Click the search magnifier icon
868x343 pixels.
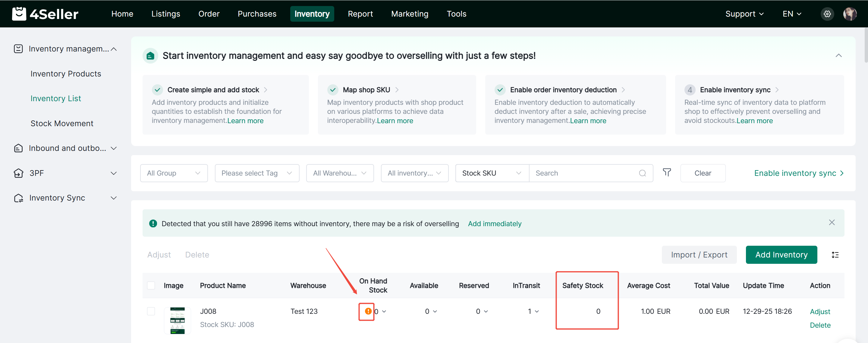point(642,173)
